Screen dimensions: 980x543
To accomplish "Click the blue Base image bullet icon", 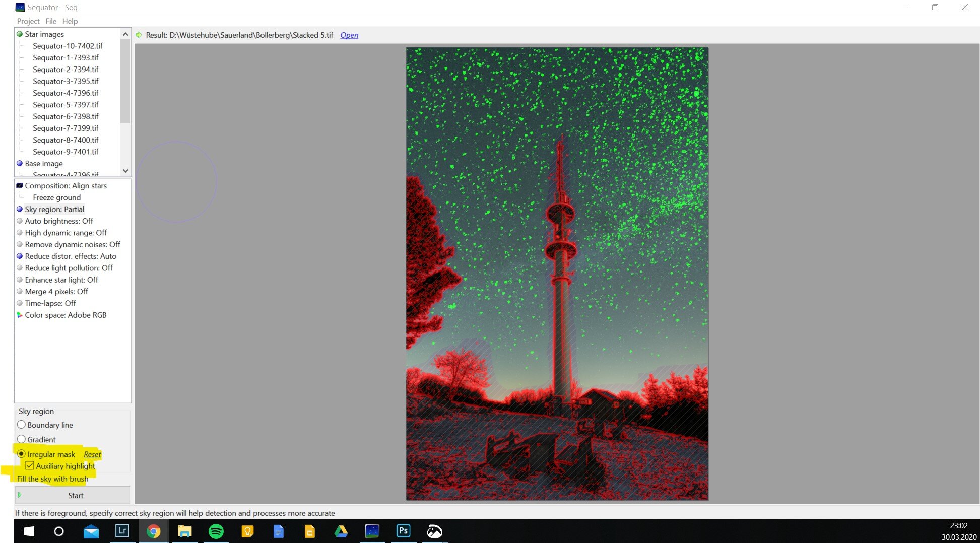I will click(20, 163).
